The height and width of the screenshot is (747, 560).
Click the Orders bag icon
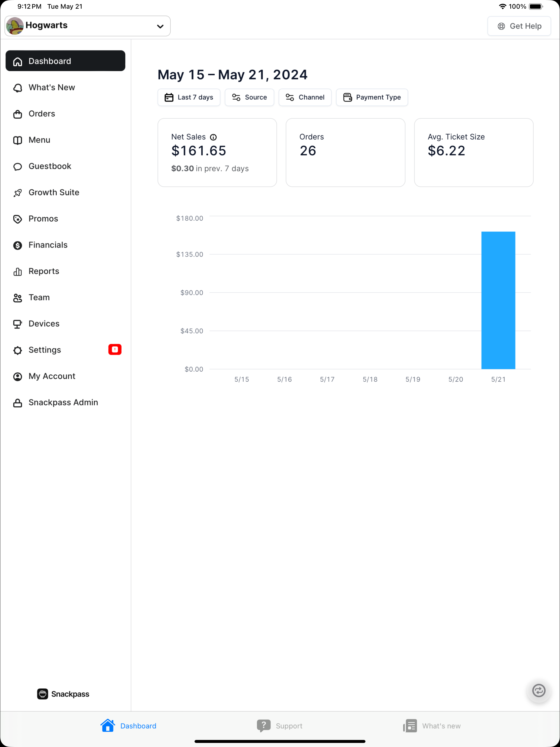click(x=18, y=114)
